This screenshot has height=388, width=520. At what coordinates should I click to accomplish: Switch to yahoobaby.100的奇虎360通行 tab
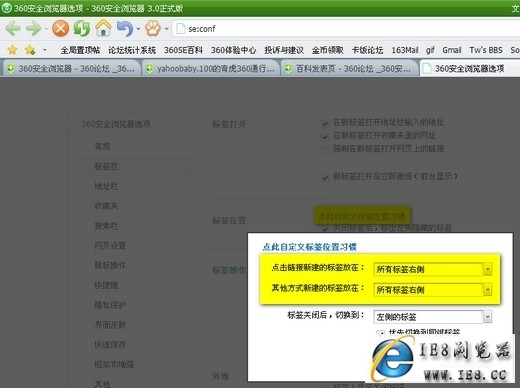(211, 68)
